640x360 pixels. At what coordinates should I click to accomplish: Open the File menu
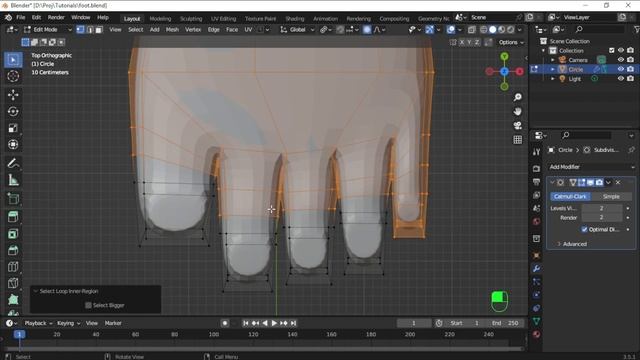[20, 18]
